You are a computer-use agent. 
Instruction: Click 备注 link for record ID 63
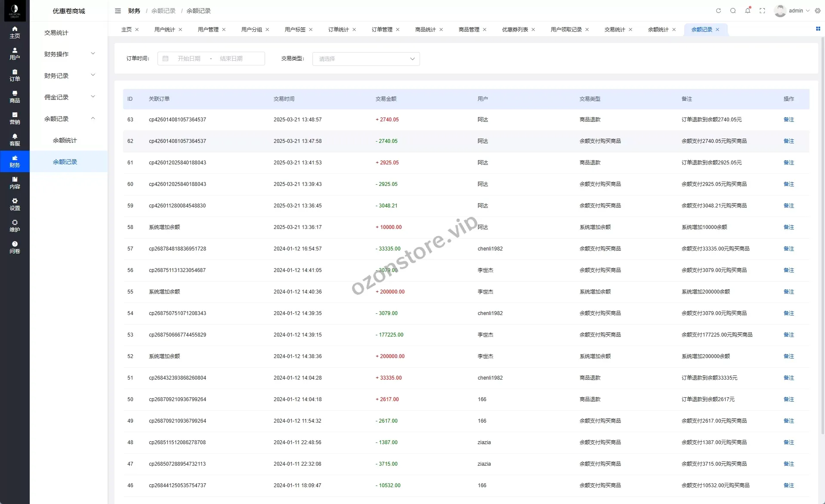pos(788,120)
